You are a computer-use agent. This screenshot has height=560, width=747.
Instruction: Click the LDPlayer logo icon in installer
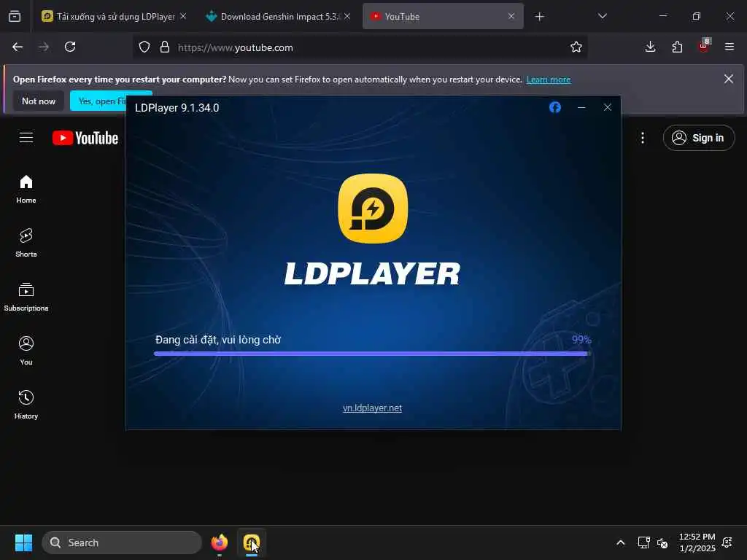tap(373, 209)
